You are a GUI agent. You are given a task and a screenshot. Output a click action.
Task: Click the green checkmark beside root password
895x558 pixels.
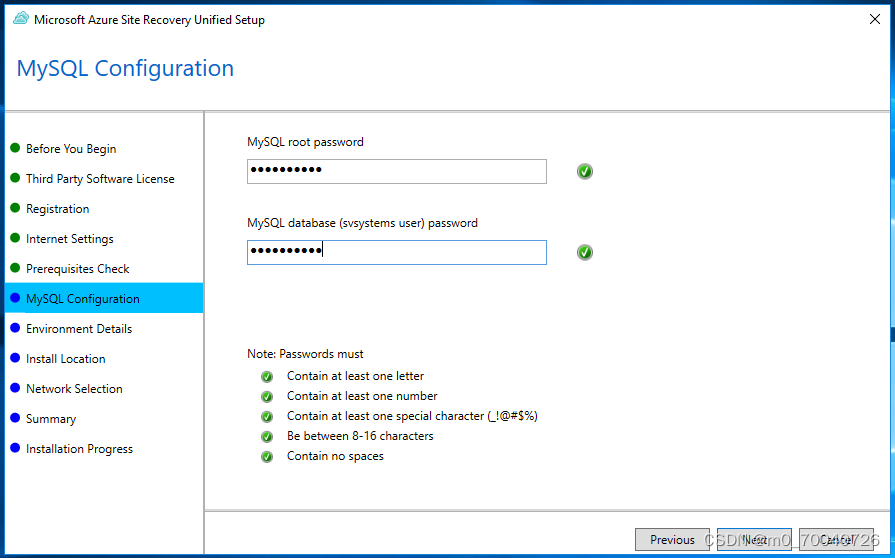584,171
